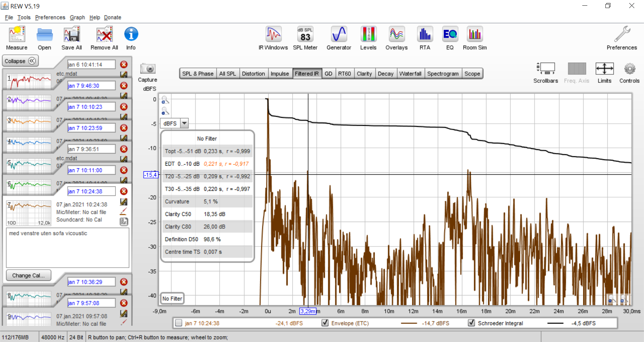Viewport: 644px width, 342px height.
Task: Open the Graph menu
Action: (77, 17)
